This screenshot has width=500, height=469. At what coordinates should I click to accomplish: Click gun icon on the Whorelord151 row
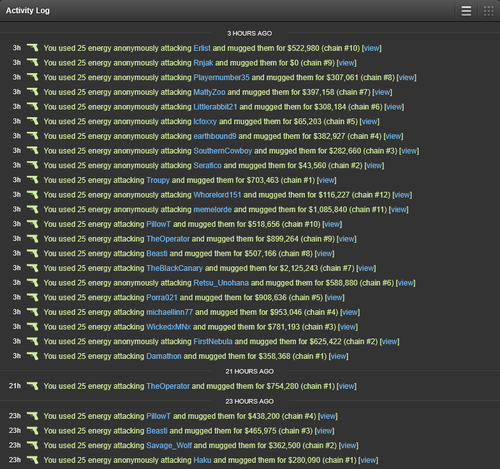tap(33, 195)
